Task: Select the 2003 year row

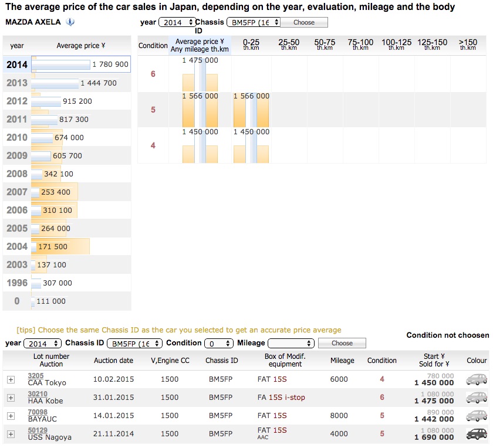Action: 67,265
